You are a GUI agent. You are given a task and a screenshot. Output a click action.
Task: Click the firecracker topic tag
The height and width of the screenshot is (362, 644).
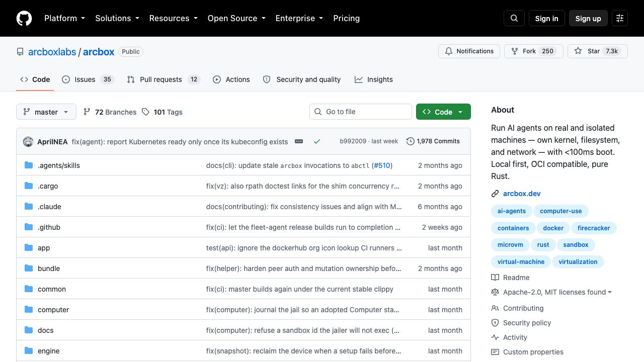594,228
